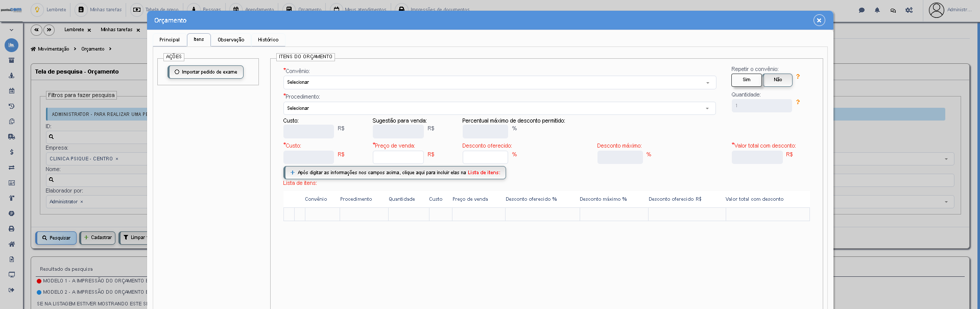Click the Desconto oferecido percentage field
This screenshot has height=309, width=980.
(x=485, y=157)
